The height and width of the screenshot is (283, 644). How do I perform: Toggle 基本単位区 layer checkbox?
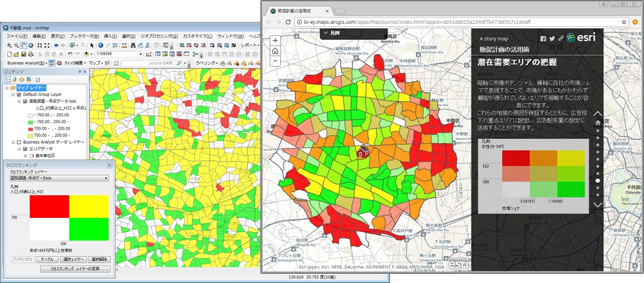point(32,156)
